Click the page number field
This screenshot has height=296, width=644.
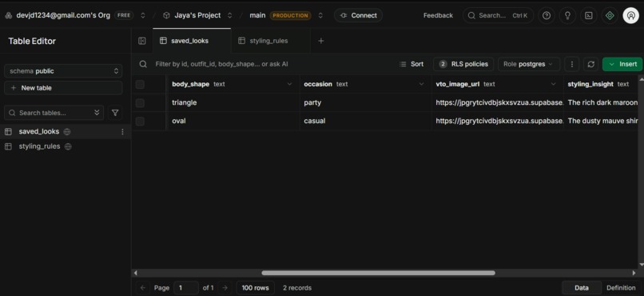(x=186, y=288)
